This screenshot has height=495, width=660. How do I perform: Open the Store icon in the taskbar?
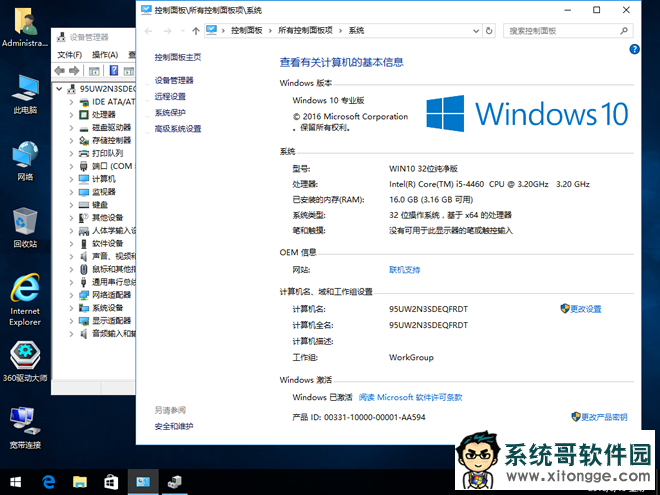[x=111, y=482]
